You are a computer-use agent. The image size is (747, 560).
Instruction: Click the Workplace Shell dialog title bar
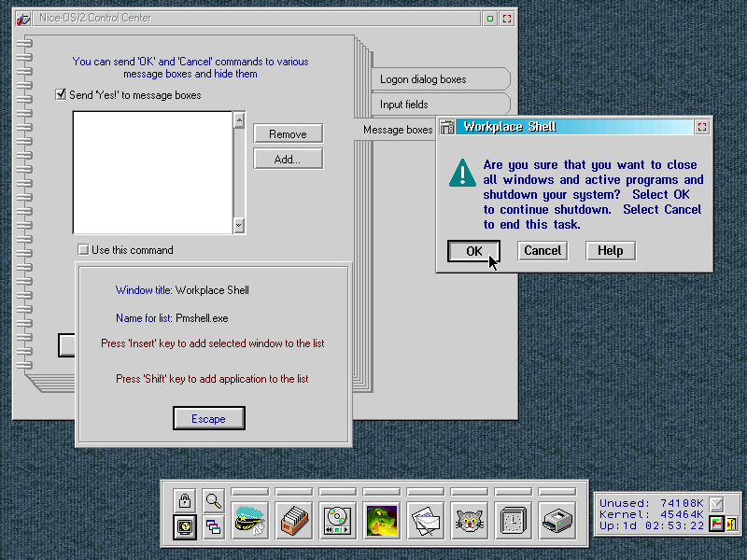tap(574, 127)
